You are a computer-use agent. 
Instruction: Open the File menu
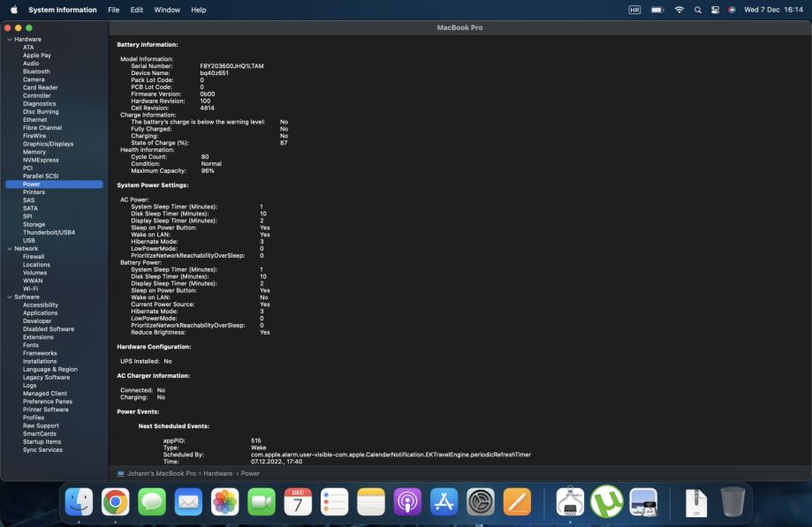tap(113, 10)
